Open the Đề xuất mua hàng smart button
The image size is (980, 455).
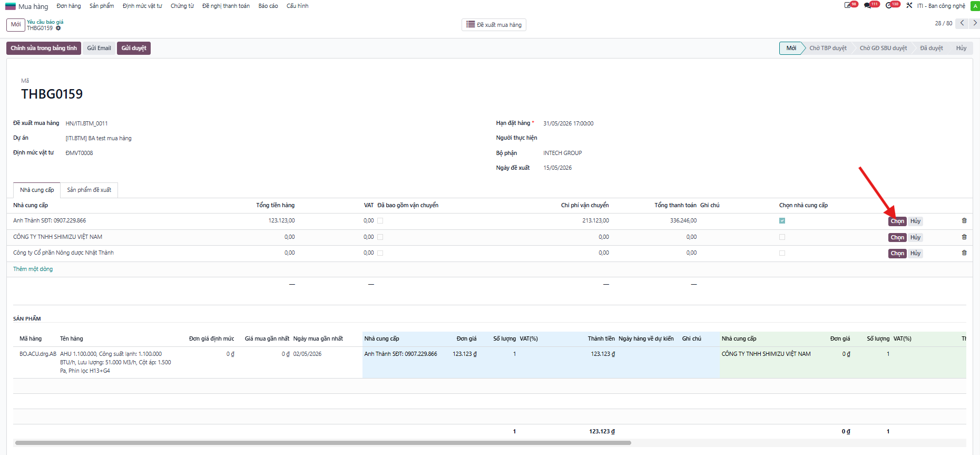tap(494, 25)
